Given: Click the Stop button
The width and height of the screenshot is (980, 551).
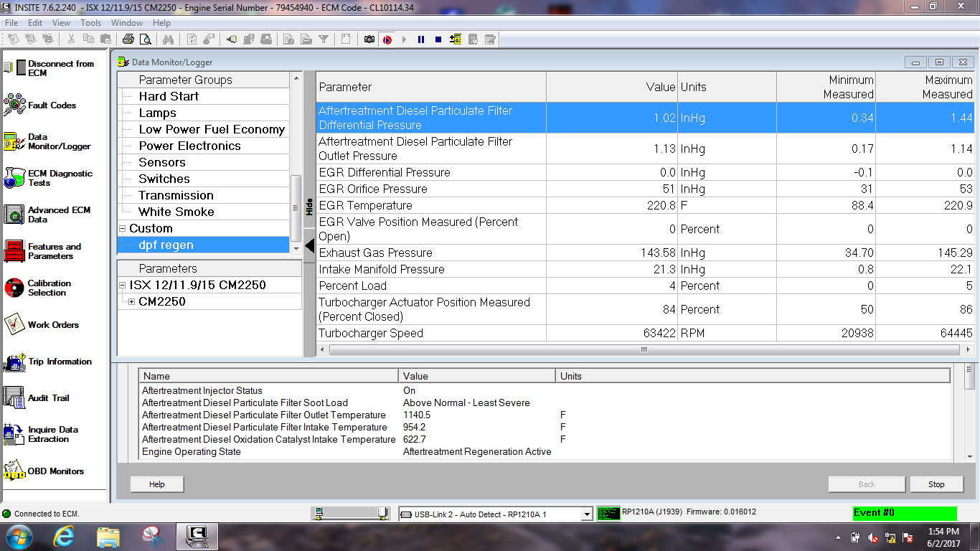Looking at the screenshot, I should click(x=936, y=484).
